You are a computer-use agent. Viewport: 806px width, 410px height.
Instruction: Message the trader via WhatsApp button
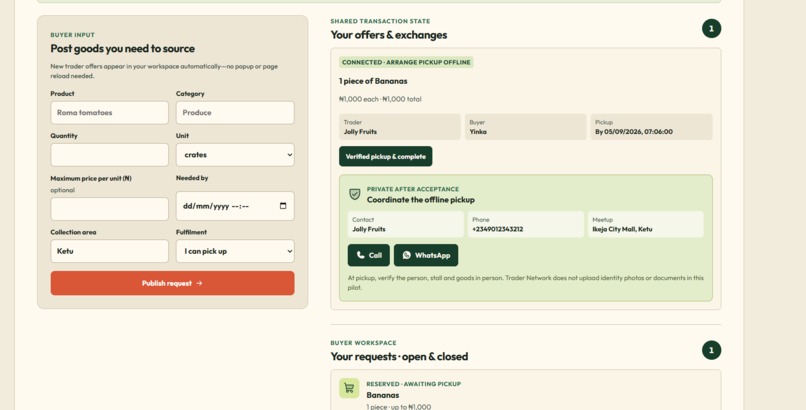[x=426, y=255]
